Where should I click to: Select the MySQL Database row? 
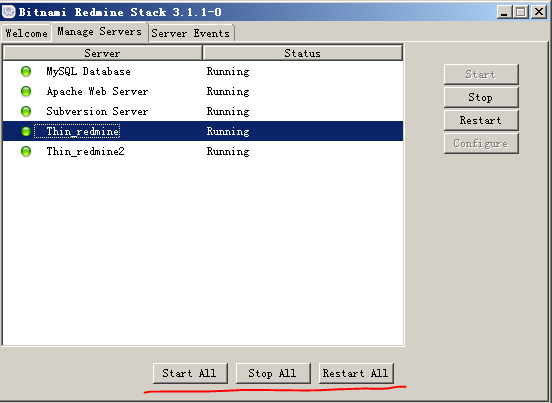click(x=203, y=71)
